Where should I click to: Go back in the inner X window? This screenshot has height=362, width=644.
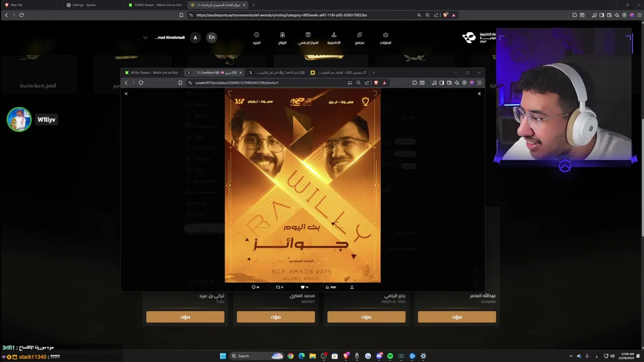point(126,82)
